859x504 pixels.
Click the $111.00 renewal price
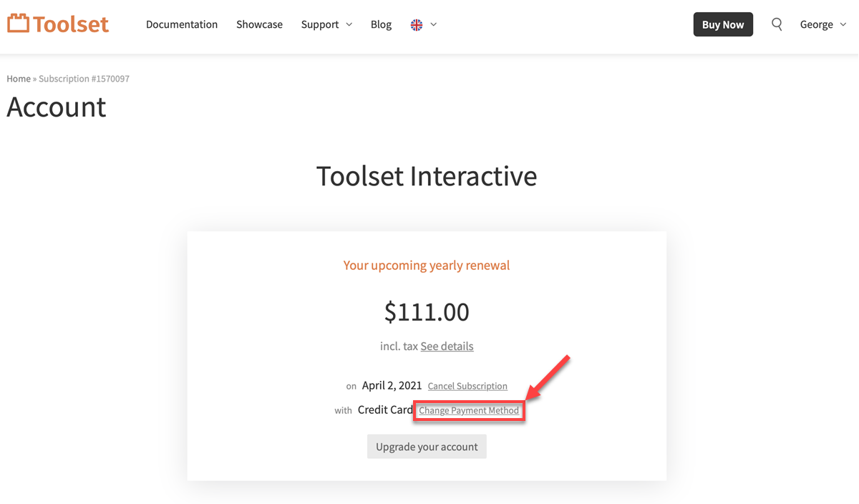427,311
